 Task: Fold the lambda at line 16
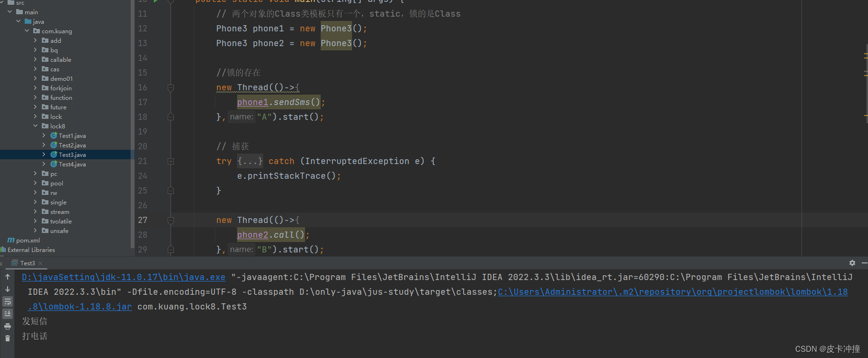(171, 87)
